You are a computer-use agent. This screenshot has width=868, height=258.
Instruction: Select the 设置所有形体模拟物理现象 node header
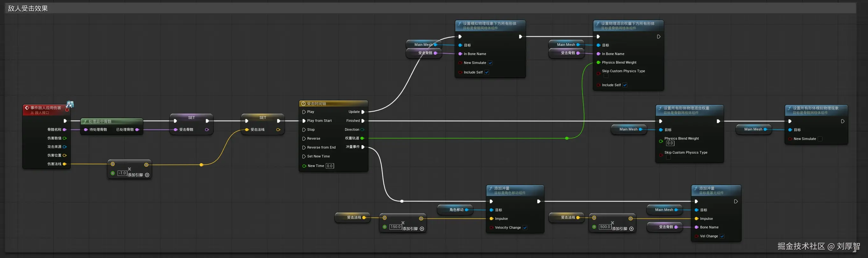[816, 110]
